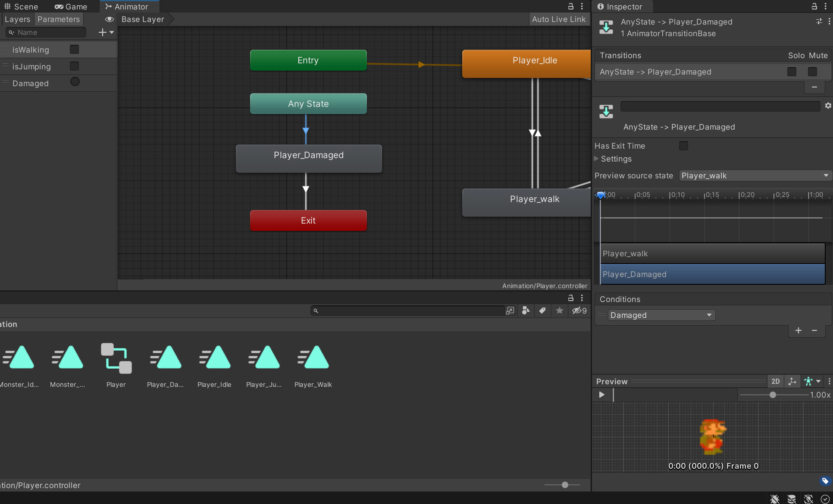The width and height of the screenshot is (833, 504).
Task: Select the Any State node
Action: (308, 104)
